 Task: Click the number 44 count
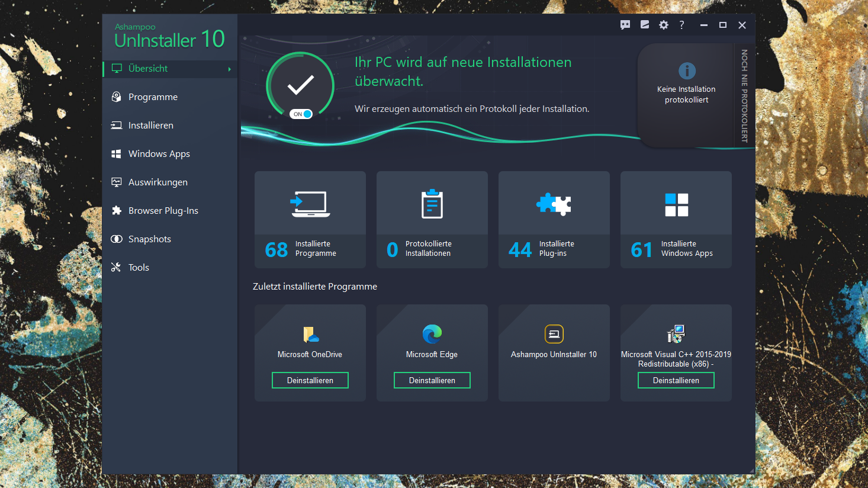520,249
